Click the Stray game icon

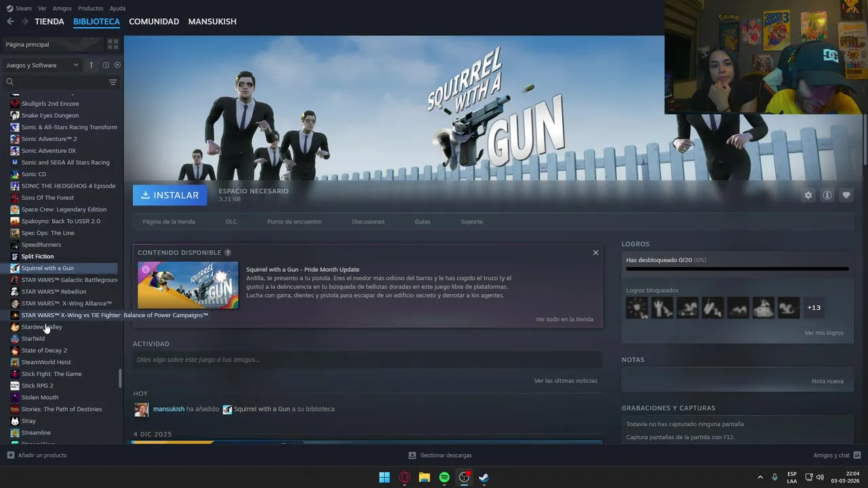click(x=15, y=421)
